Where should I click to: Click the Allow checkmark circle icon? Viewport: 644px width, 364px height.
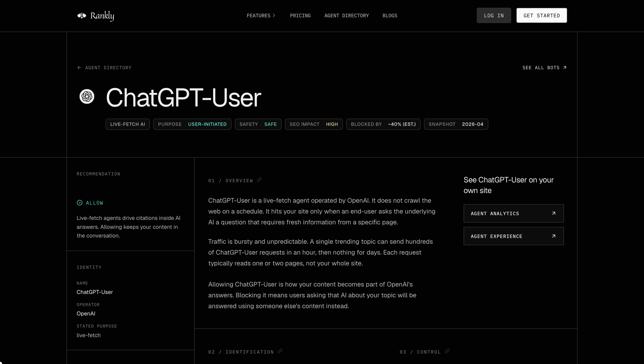pyautogui.click(x=79, y=203)
